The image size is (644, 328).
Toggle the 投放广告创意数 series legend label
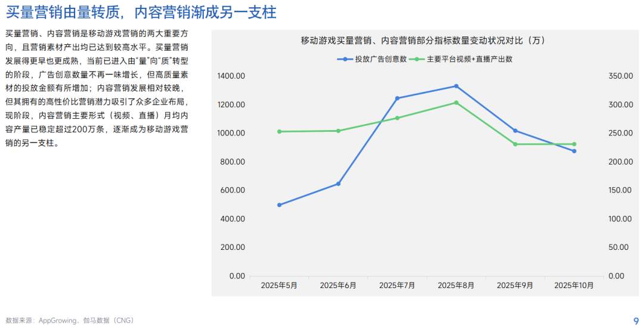380,59
